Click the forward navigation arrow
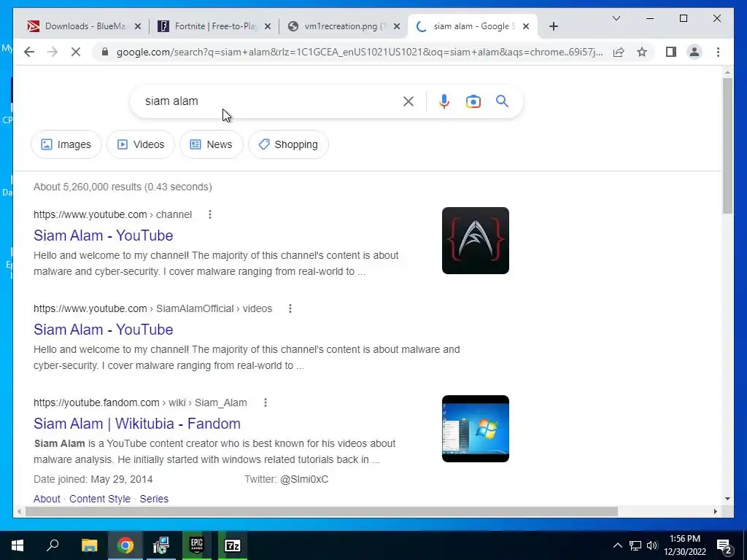747x560 pixels. (53, 52)
